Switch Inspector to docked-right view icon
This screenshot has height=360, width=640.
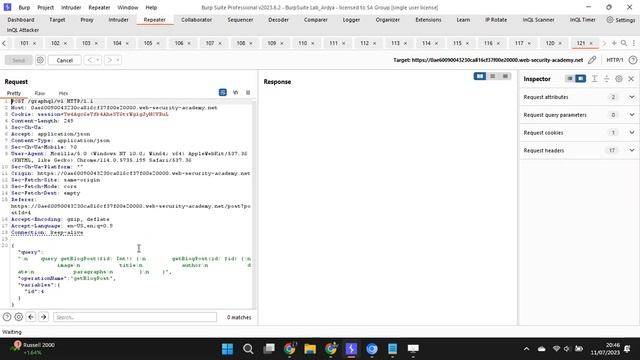580,78
